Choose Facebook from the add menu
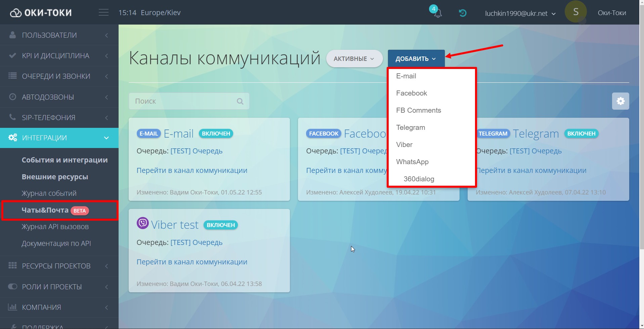This screenshot has height=329, width=644. pyautogui.click(x=432, y=93)
